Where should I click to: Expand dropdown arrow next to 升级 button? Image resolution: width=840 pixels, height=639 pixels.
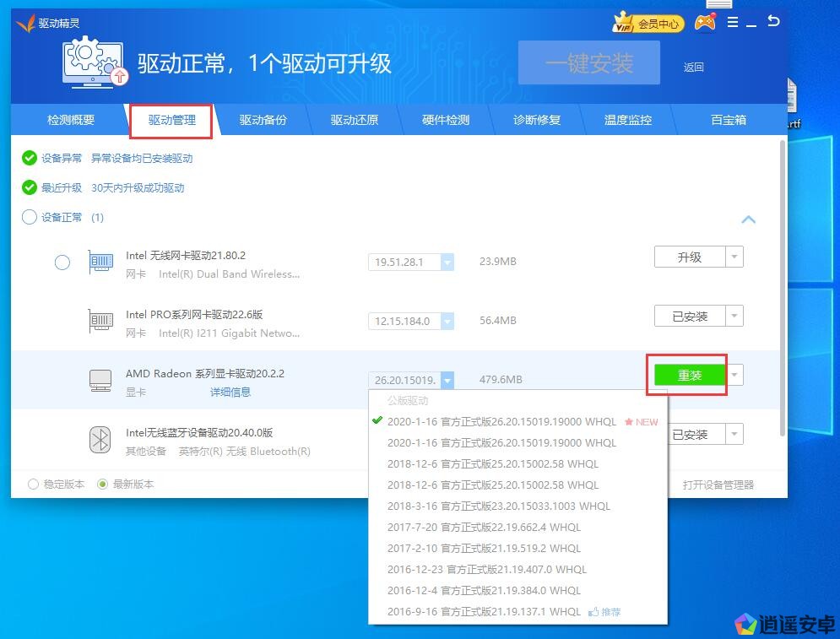(x=734, y=257)
